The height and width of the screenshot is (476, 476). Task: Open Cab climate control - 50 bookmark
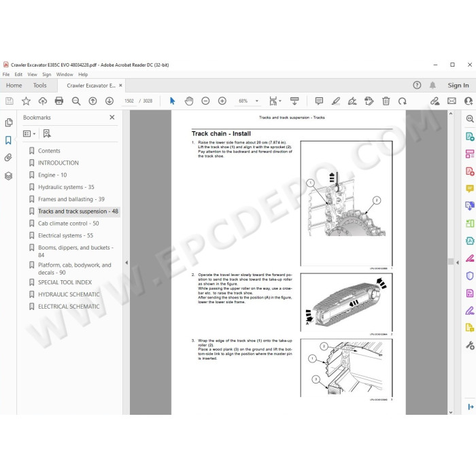(x=69, y=224)
